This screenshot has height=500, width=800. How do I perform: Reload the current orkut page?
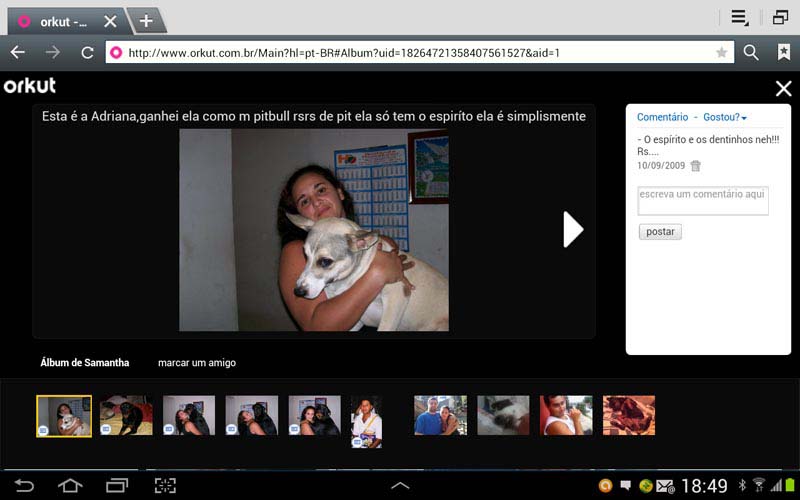[87, 52]
